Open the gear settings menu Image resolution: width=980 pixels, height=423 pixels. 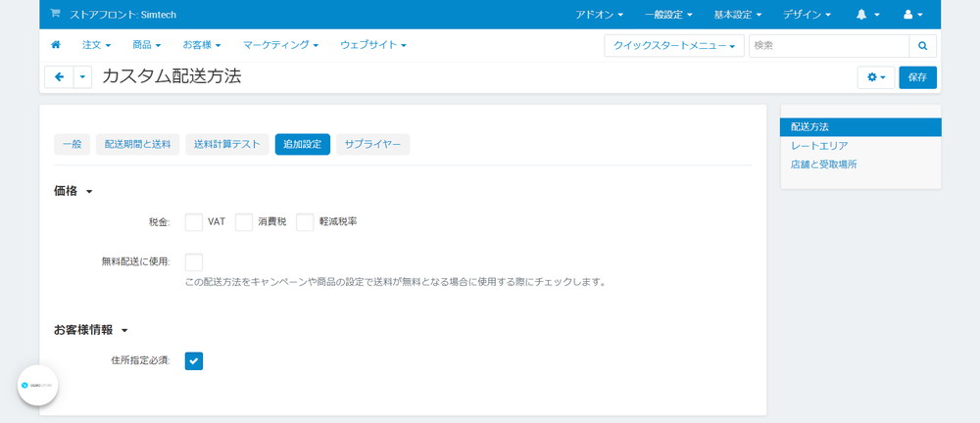point(876,77)
